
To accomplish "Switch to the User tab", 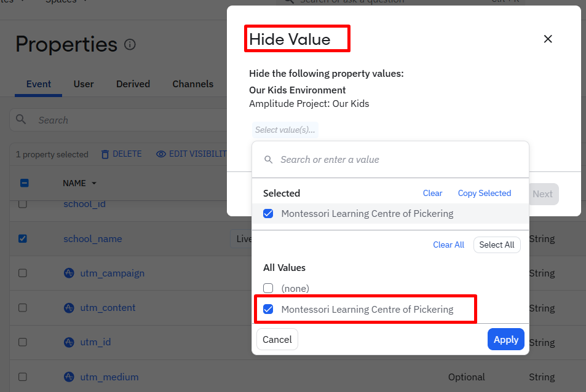I will click(84, 84).
